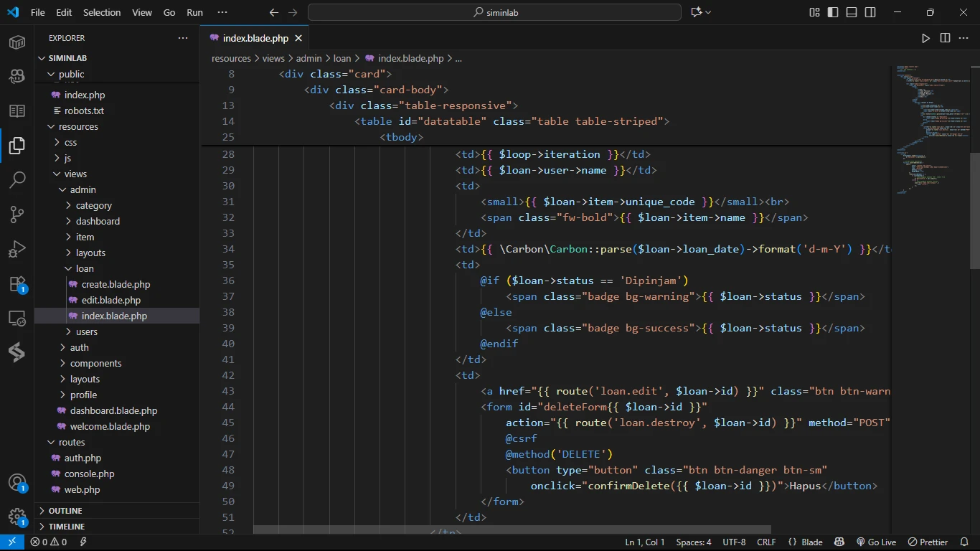The image size is (980, 551).
Task: Expand the users folder in explorer
Action: pos(86,331)
